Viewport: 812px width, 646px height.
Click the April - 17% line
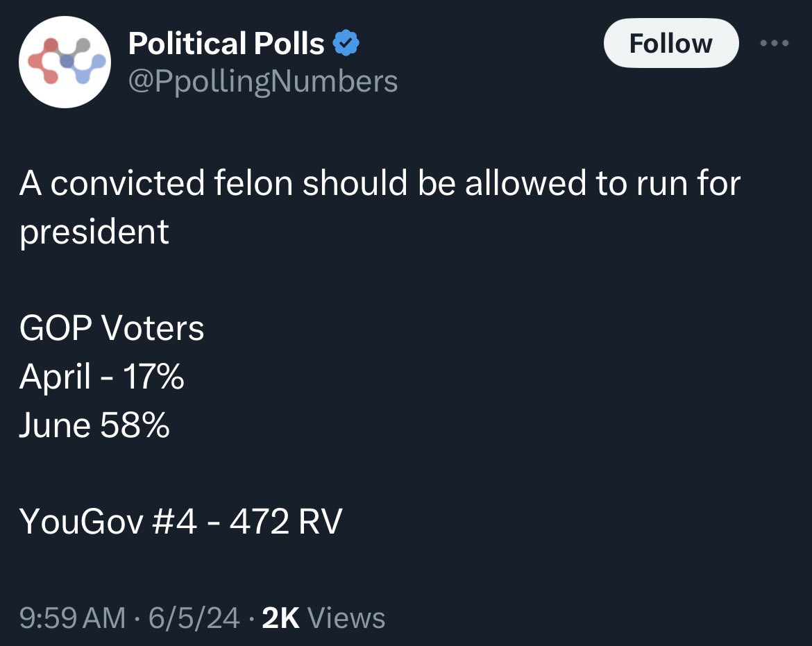(101, 377)
